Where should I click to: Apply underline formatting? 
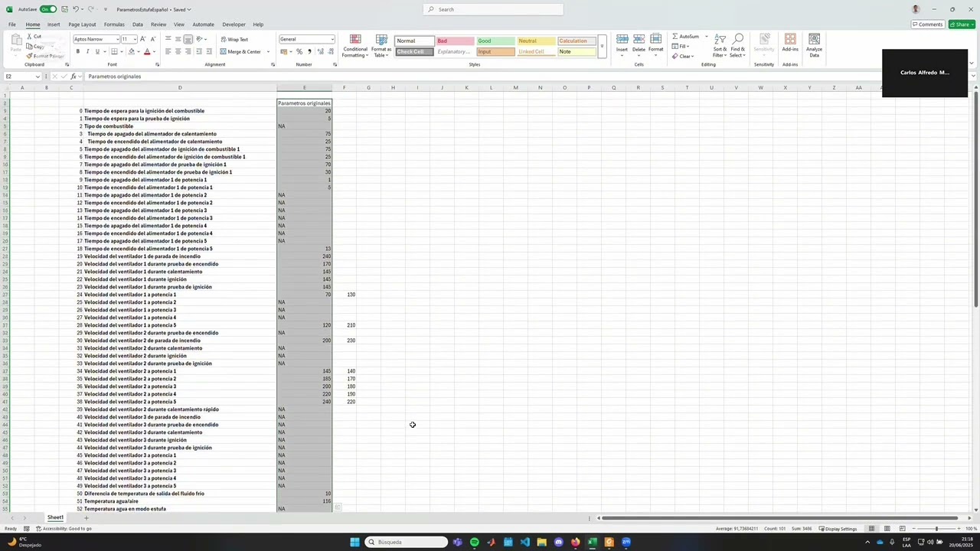pos(97,51)
